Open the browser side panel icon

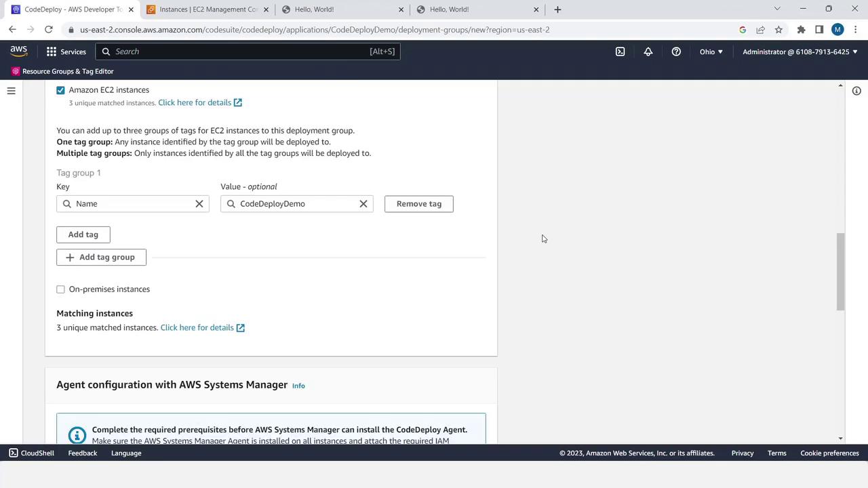[x=819, y=30]
